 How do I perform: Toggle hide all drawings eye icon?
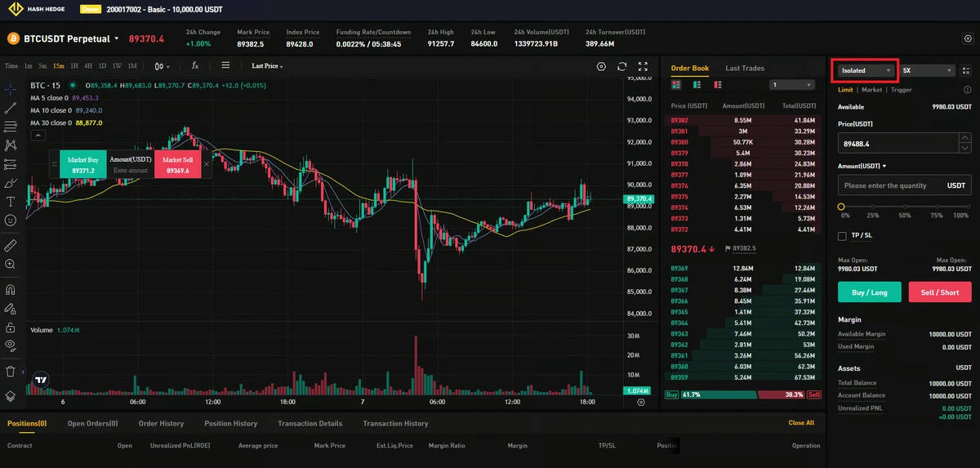(11, 346)
